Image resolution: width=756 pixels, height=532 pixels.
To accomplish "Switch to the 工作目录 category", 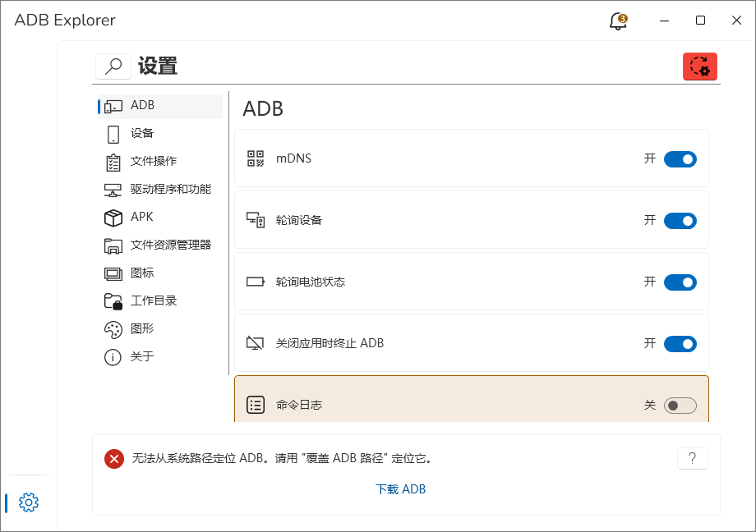I will (x=160, y=301).
